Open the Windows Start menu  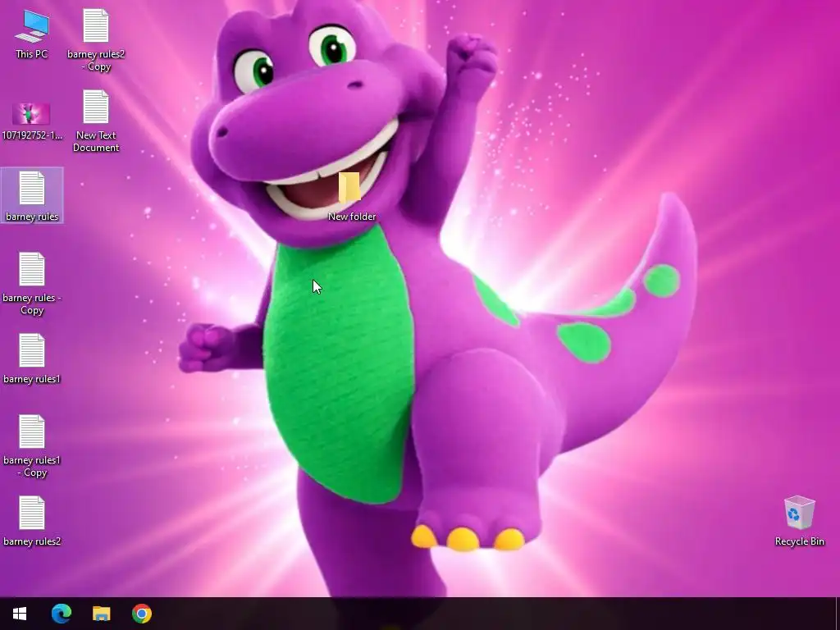coord(20,614)
